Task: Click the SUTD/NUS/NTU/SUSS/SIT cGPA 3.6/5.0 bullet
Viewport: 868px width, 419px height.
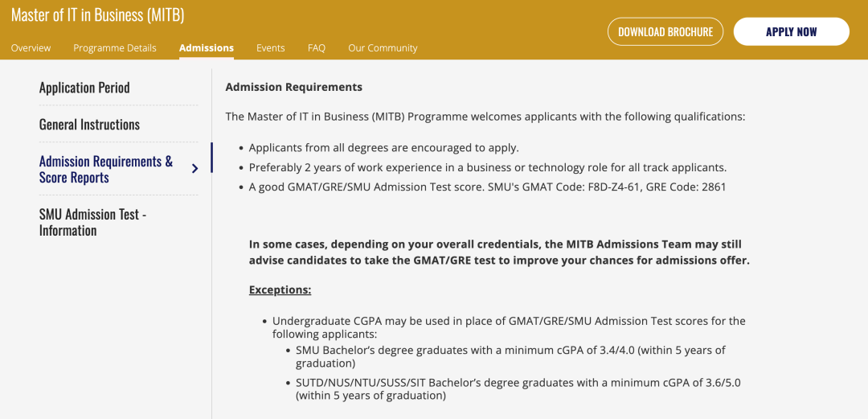Action: coord(518,389)
